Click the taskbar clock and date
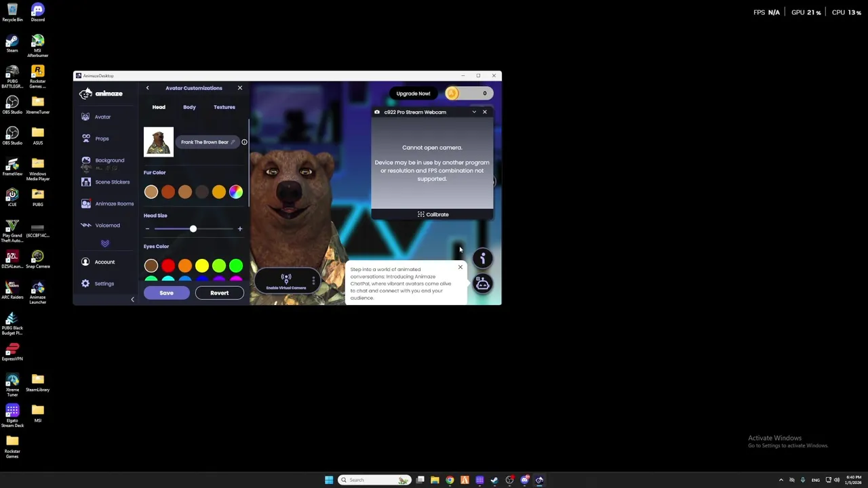This screenshot has width=868, height=488. pyautogui.click(x=853, y=480)
